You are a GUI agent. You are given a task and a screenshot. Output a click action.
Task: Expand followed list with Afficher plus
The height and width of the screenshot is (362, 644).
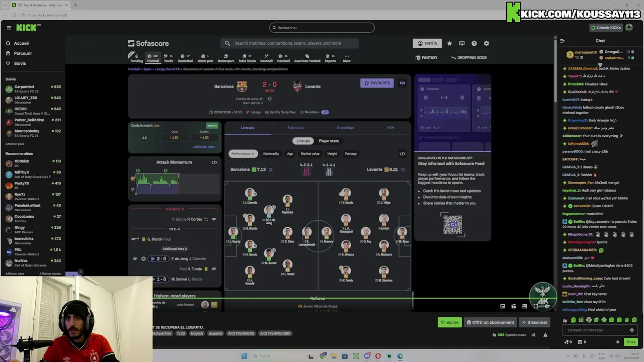pos(15,144)
